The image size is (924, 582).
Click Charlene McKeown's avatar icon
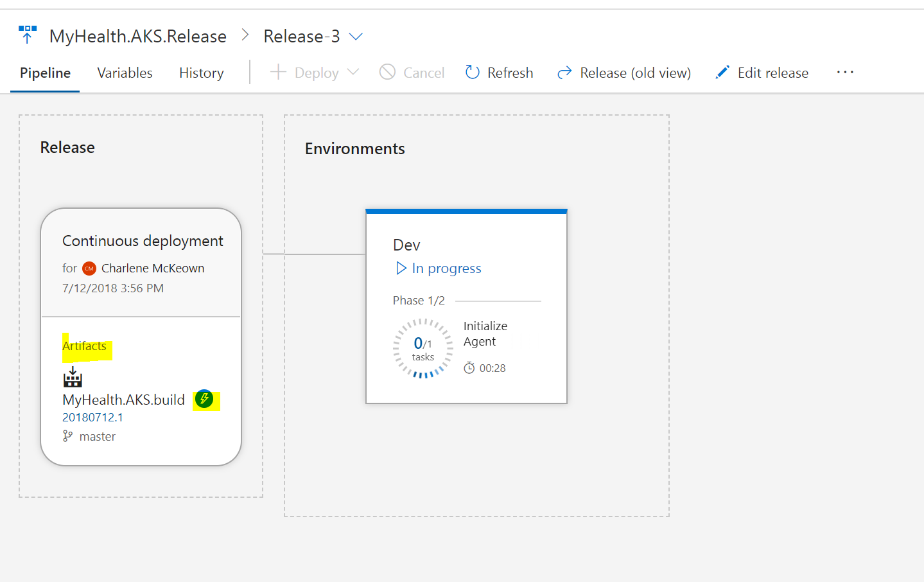click(x=89, y=269)
